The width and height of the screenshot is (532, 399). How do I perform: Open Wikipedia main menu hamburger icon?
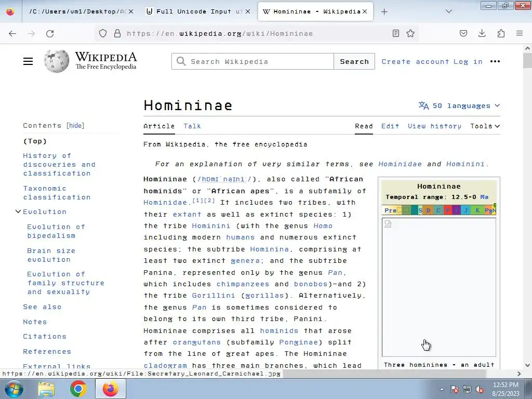tap(28, 61)
